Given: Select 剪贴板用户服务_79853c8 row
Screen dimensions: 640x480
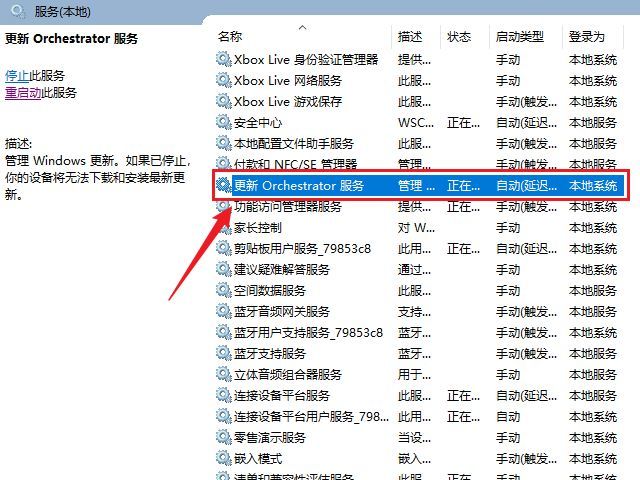Looking at the screenshot, I should [302, 248].
